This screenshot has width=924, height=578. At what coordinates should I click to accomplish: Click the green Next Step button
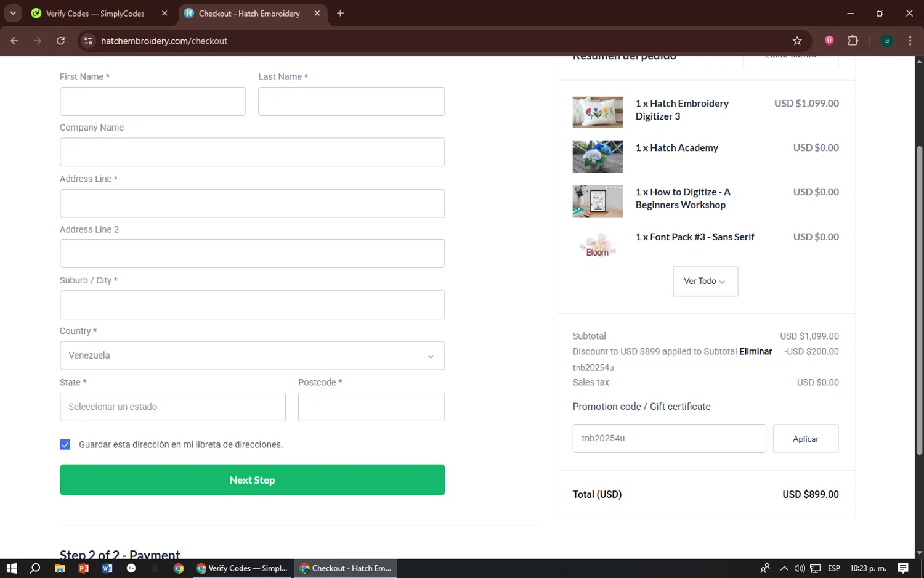coord(252,479)
